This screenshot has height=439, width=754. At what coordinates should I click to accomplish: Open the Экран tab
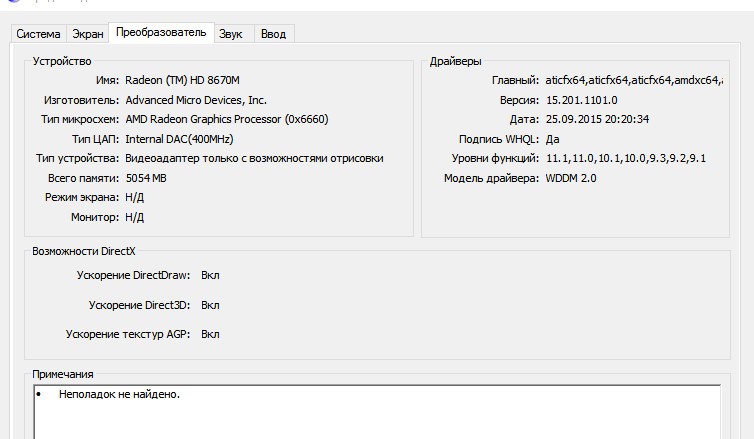coord(88,34)
